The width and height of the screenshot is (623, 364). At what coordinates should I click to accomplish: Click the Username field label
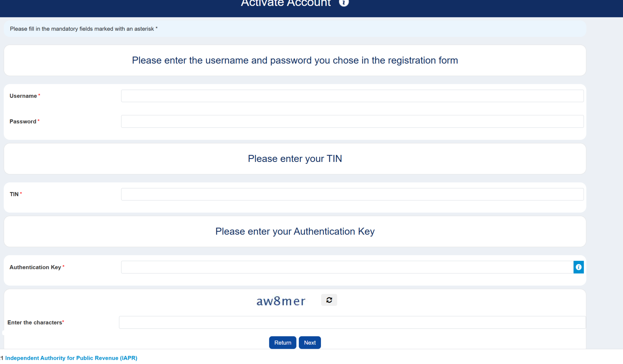[x=23, y=96]
